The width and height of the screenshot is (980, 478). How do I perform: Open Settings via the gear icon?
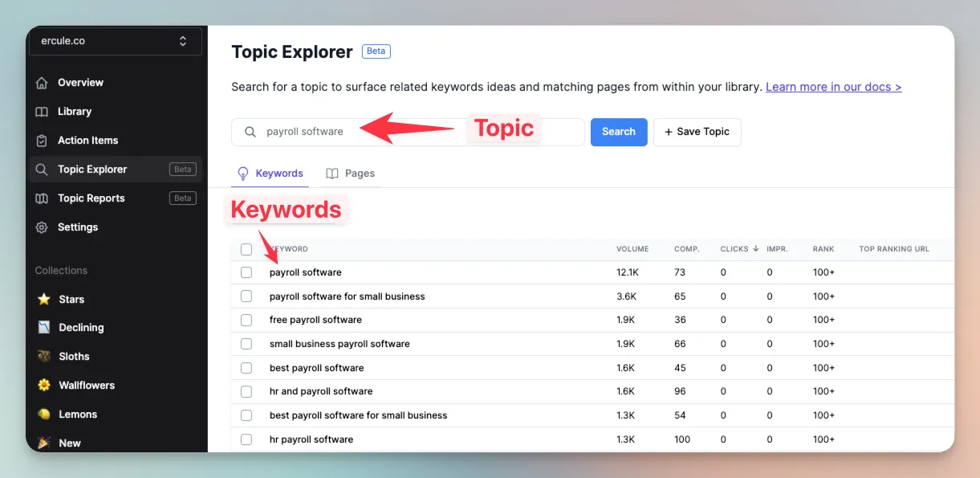[42, 227]
